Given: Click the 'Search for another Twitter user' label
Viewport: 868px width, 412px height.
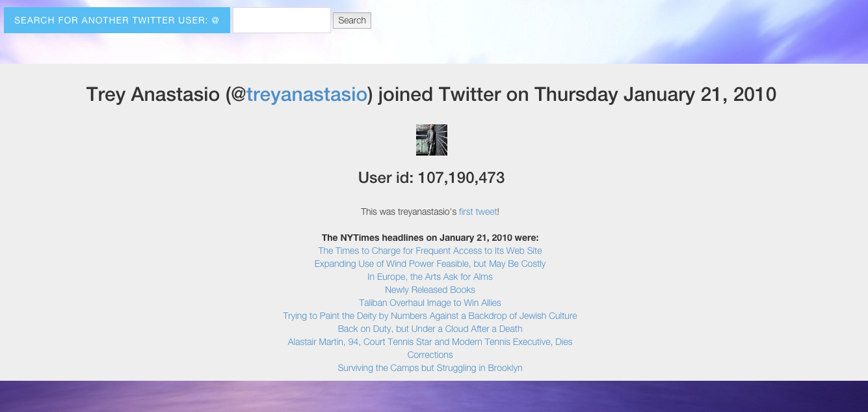Looking at the screenshot, I should point(117,20).
